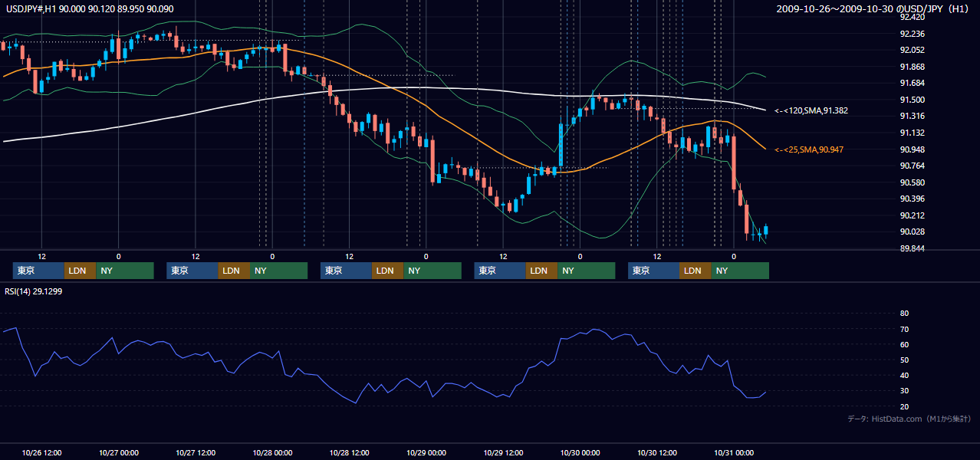The height and width of the screenshot is (460, 980).
Task: Click RSI axis level 70
Action: [x=904, y=329]
